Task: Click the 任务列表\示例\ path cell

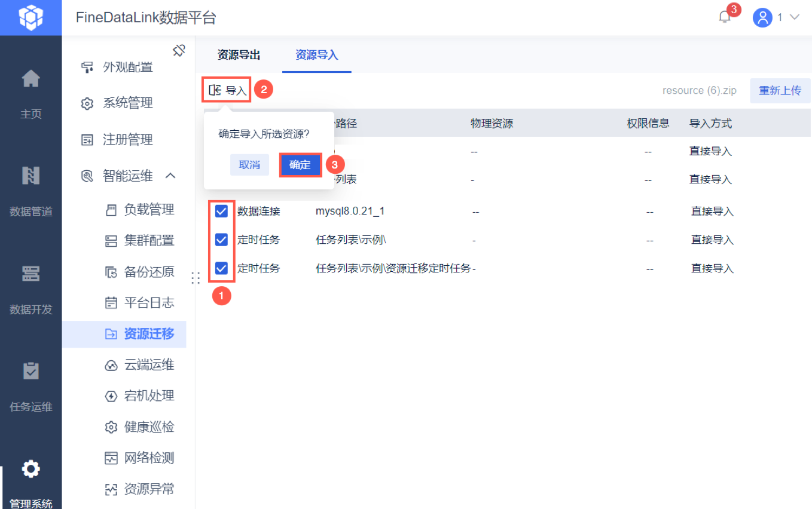Action: [x=351, y=240]
